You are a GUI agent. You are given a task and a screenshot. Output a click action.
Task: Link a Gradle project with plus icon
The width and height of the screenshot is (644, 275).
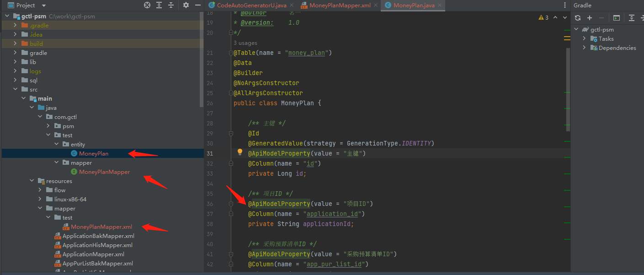(590, 18)
